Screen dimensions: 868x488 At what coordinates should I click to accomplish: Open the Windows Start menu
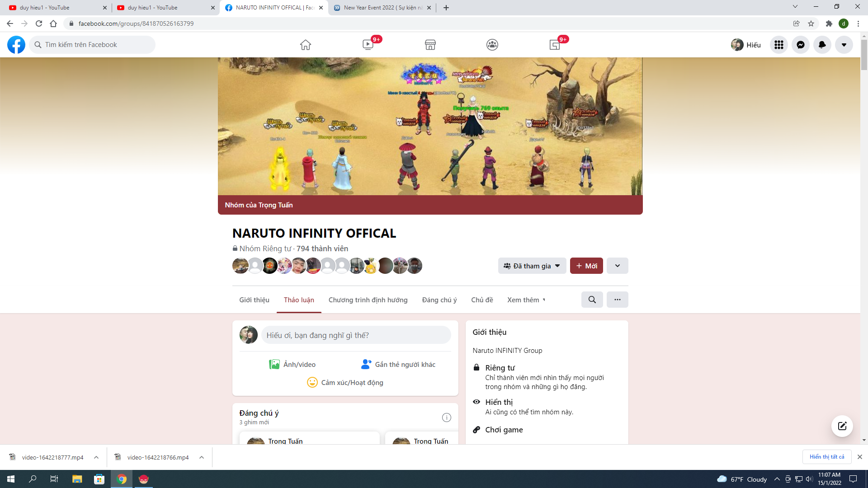click(x=11, y=479)
